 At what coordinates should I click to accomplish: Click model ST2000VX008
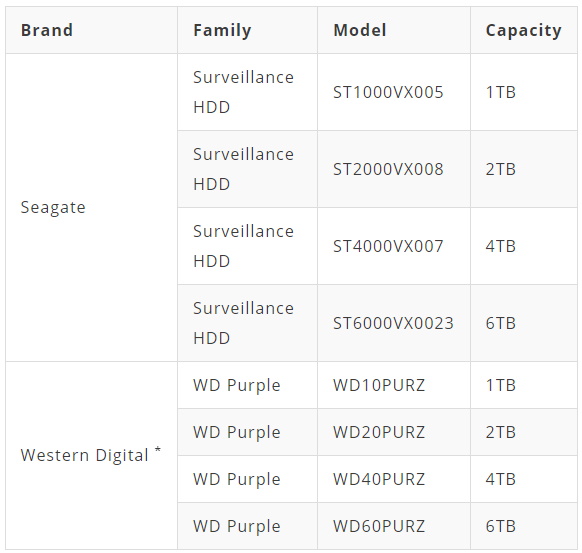(x=388, y=169)
